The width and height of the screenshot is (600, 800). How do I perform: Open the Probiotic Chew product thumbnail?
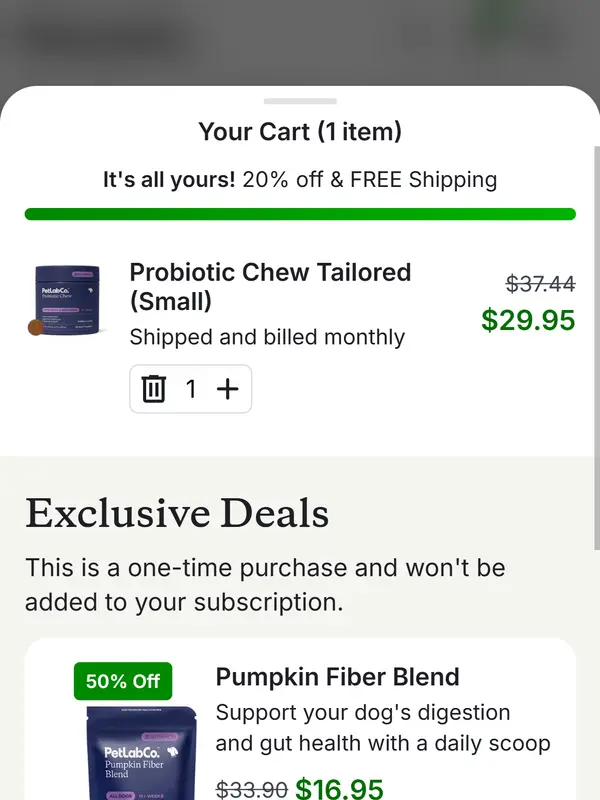tap(66, 300)
